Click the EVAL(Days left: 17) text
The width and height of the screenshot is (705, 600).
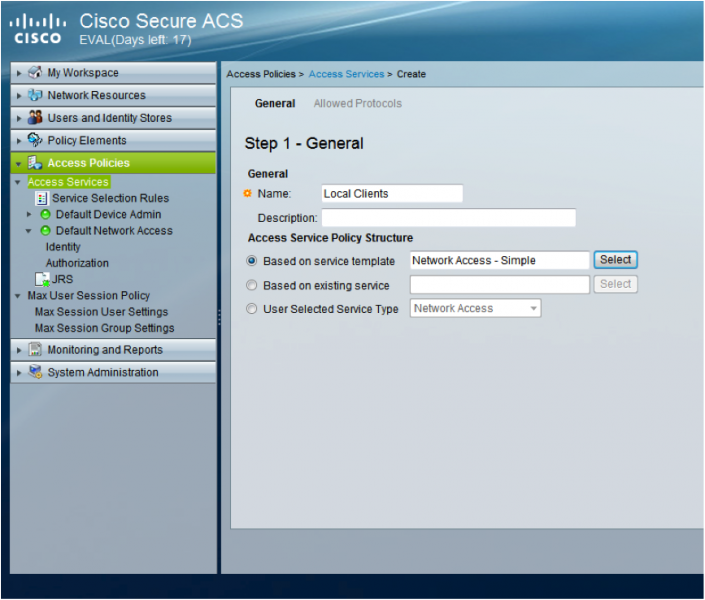pyautogui.click(x=135, y=40)
